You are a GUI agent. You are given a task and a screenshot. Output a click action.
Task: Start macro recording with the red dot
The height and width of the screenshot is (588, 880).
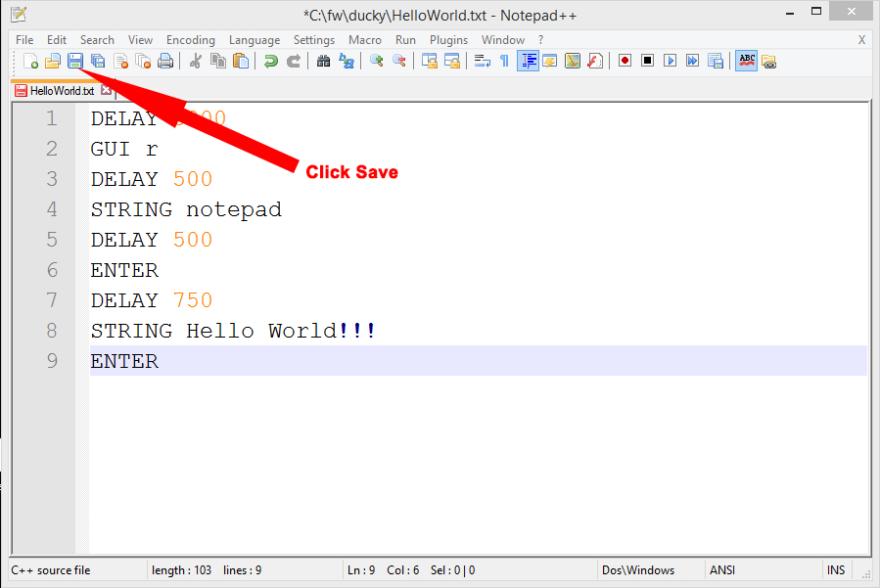[625, 61]
